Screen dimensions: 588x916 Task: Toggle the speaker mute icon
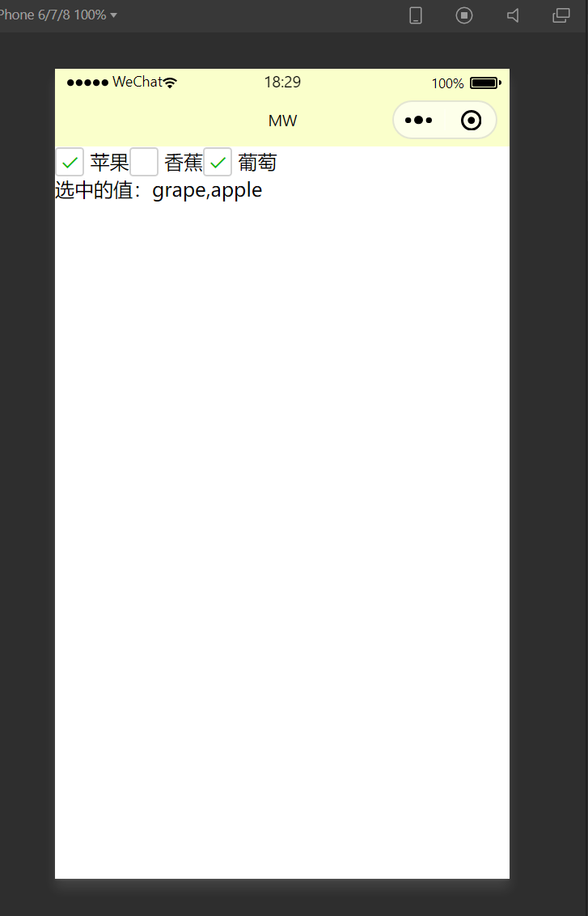[513, 15]
